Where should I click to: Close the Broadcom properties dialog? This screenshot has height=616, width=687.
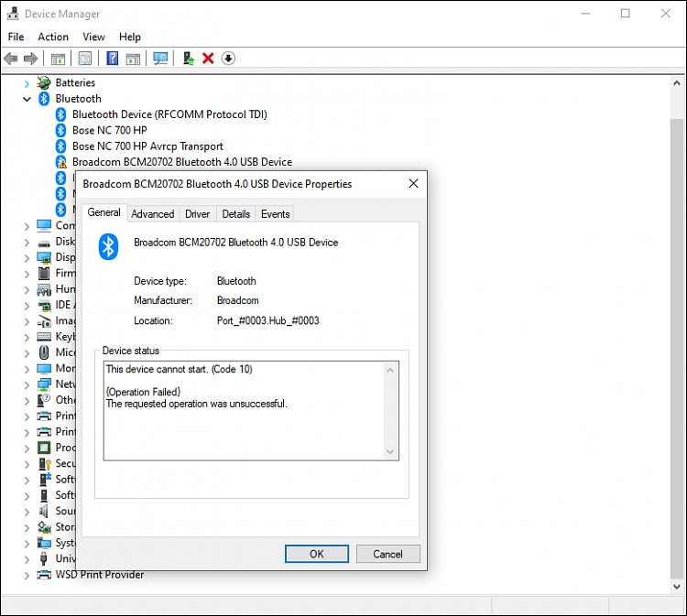pyautogui.click(x=413, y=183)
